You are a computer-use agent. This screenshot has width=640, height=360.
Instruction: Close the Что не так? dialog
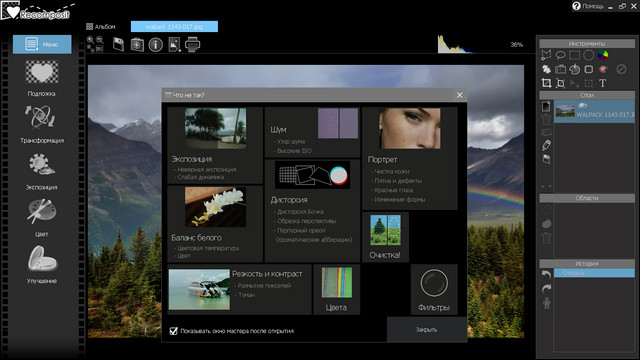[x=460, y=95]
